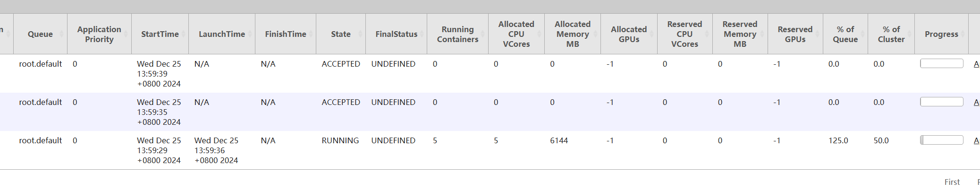Sort by Allocated GPUs column
This screenshot has height=191, width=980.
click(629, 34)
